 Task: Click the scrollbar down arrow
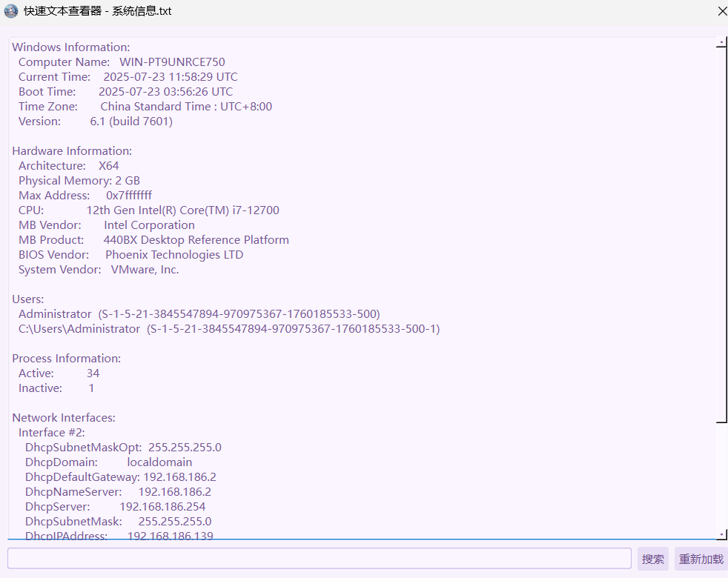(x=721, y=534)
